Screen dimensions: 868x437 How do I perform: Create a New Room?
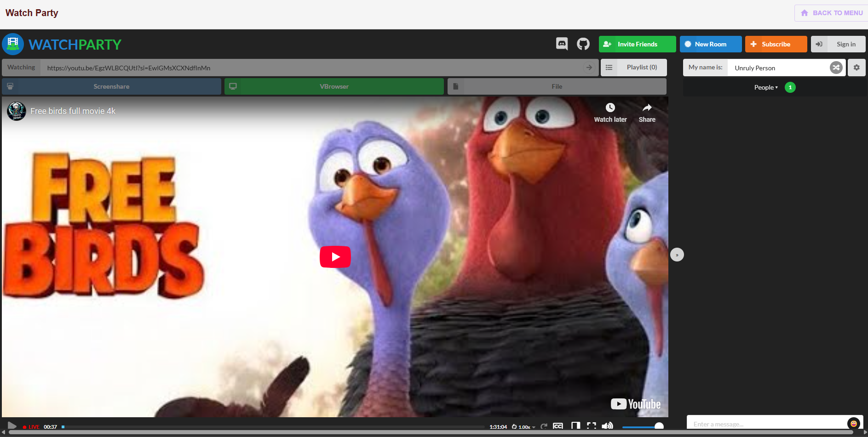711,44
